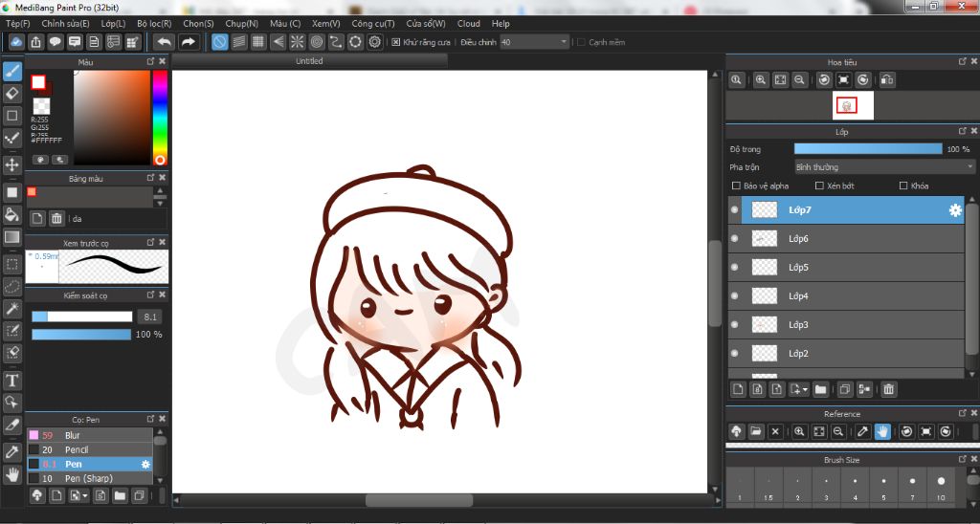This screenshot has width=980, height=524.
Task: Select the Lasso tool
Action: [11, 287]
